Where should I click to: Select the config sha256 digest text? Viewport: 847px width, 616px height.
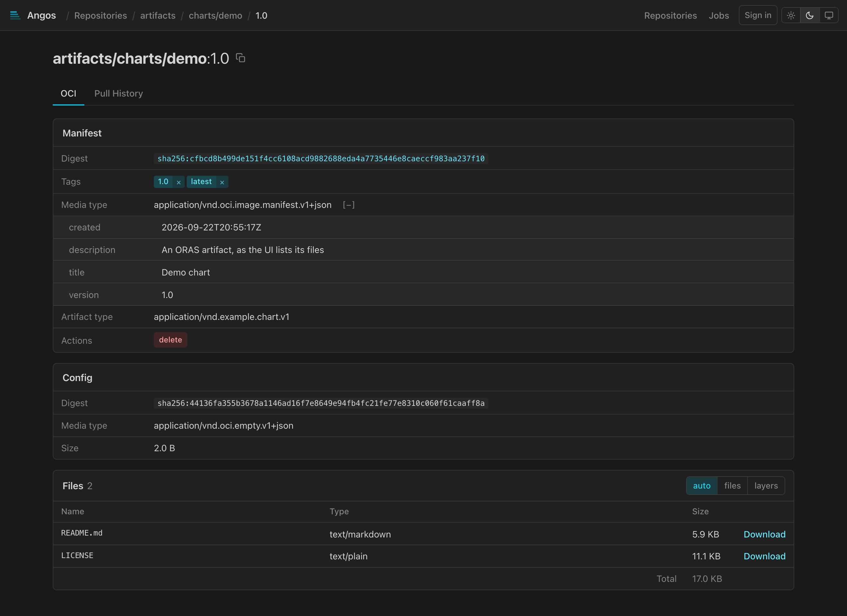coord(321,404)
